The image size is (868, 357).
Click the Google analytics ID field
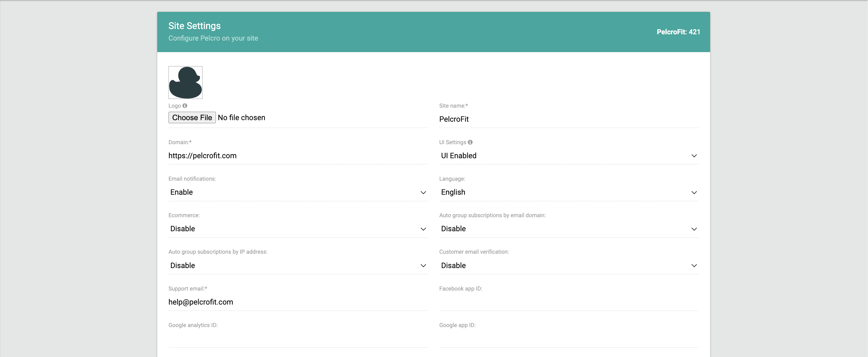[298, 339]
